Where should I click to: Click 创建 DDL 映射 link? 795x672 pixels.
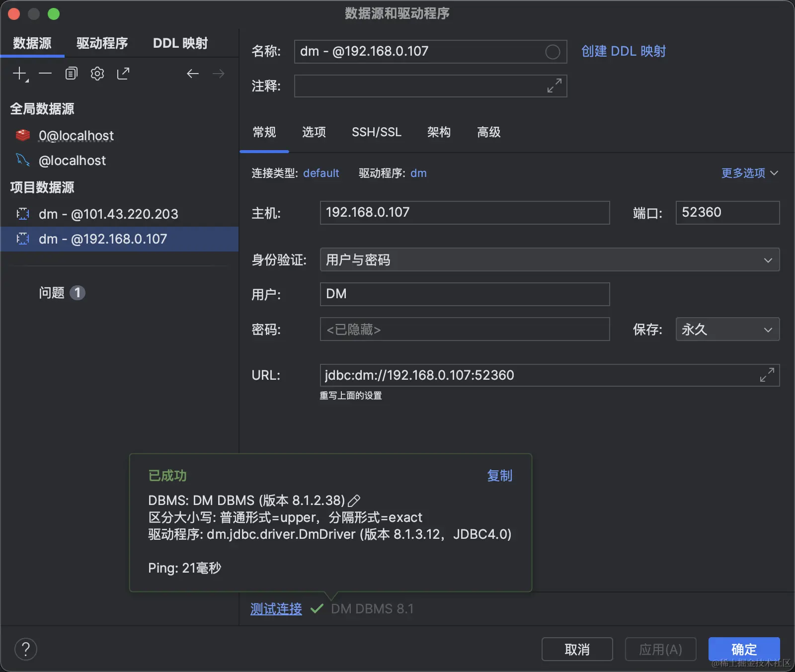pyautogui.click(x=624, y=51)
